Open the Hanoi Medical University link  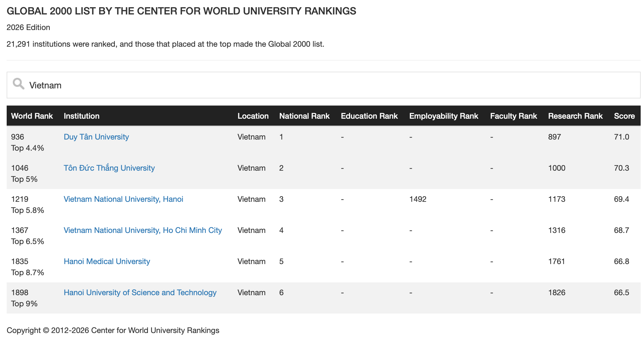click(x=107, y=261)
